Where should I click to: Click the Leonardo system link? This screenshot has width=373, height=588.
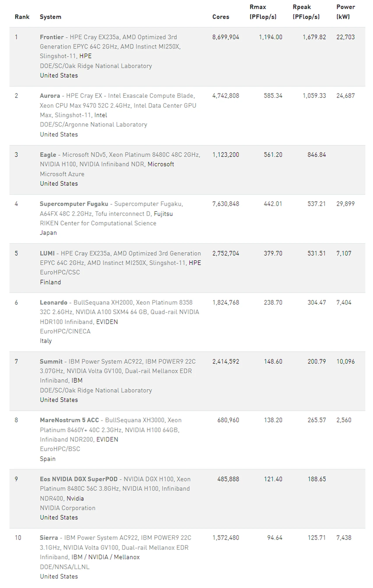click(53, 303)
